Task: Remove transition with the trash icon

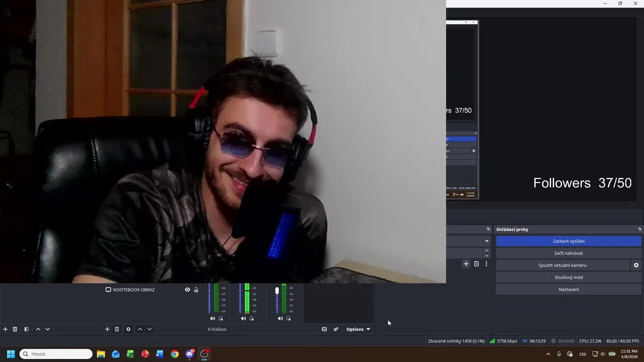Action: click(476, 264)
